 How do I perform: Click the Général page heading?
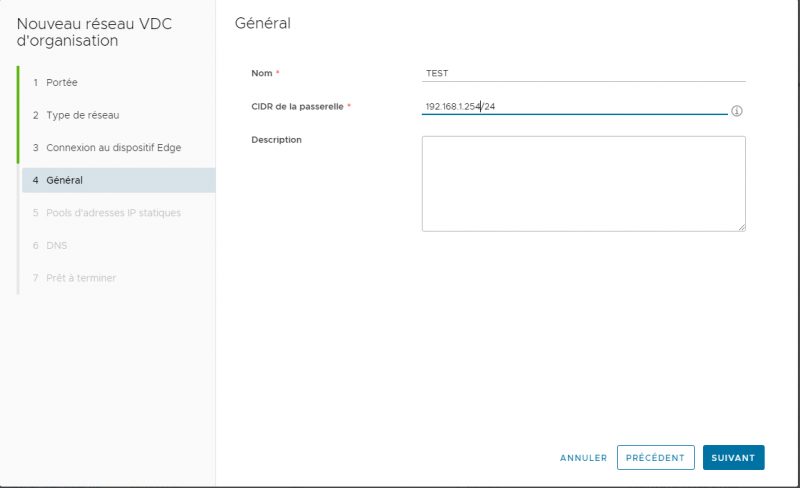pos(262,23)
